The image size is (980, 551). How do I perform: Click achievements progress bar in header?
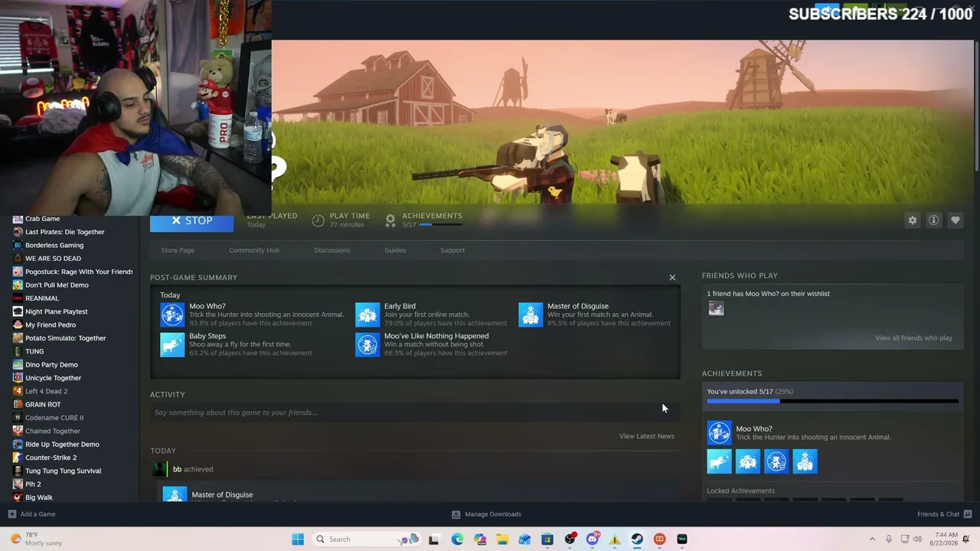point(440,225)
